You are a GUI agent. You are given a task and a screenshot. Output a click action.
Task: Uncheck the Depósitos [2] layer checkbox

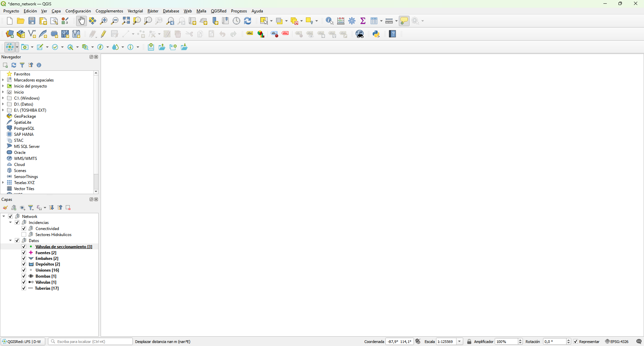24,264
